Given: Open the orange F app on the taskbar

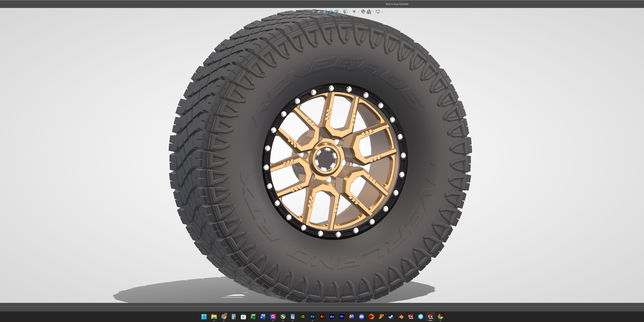Looking at the screenshot, I should 381,317.
